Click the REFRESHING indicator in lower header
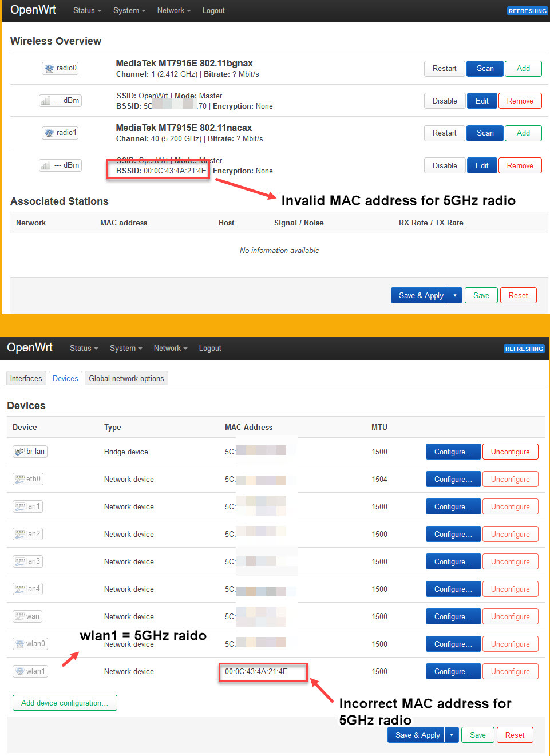Image resolution: width=550 pixels, height=756 pixels. pos(524,349)
